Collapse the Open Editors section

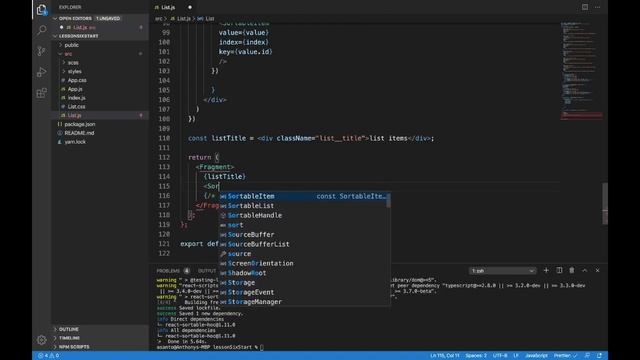coord(55,18)
